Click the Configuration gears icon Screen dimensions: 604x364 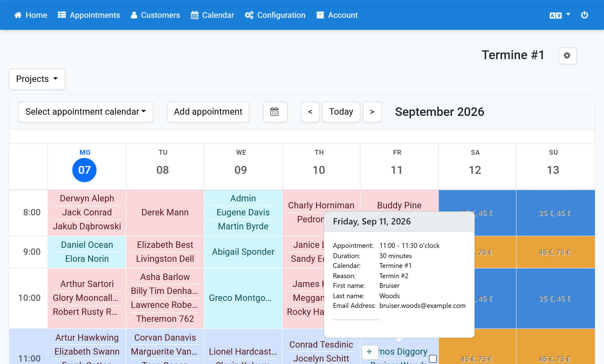tap(249, 15)
